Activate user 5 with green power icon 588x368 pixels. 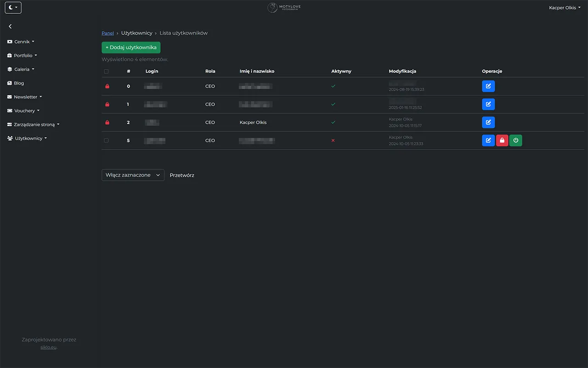[515, 140]
